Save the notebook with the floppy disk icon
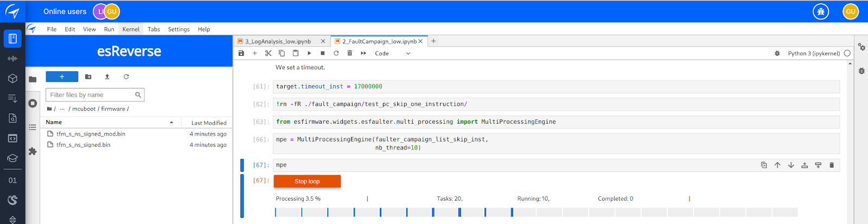 pos(241,53)
